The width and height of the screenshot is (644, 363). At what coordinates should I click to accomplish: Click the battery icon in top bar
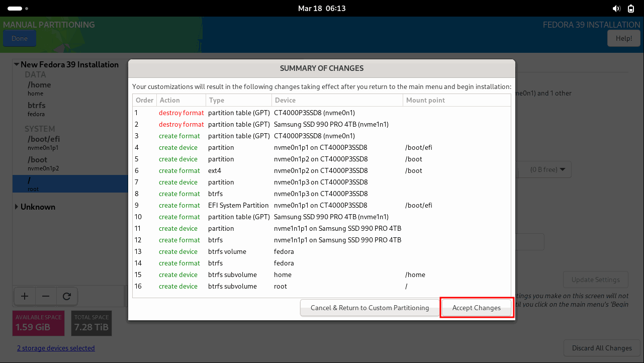click(631, 9)
